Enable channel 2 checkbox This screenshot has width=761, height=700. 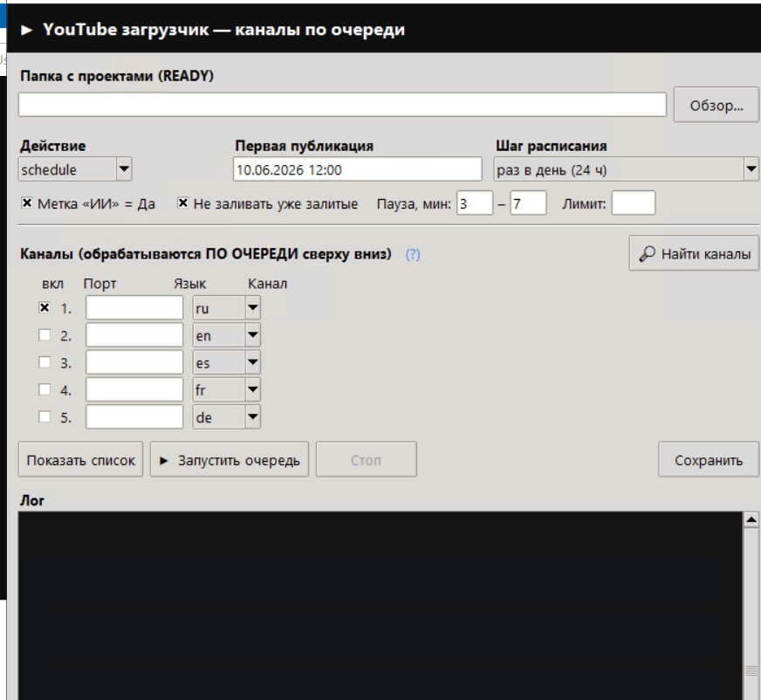pyautogui.click(x=45, y=334)
